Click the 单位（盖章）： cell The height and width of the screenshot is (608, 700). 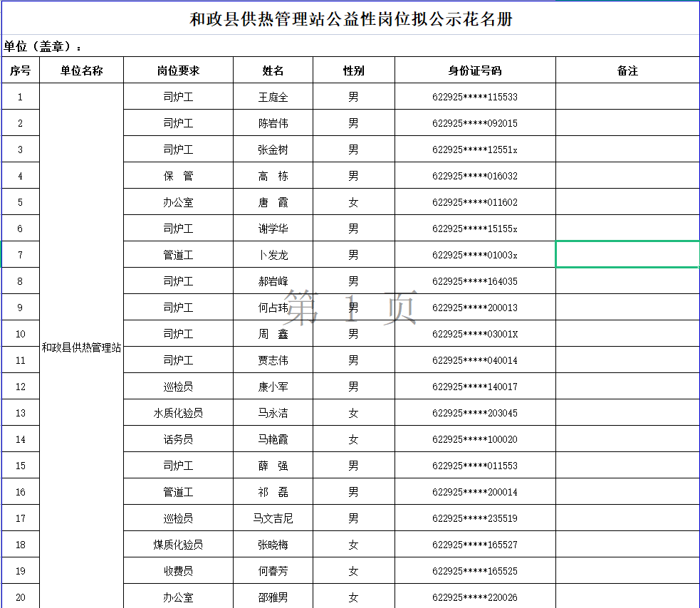point(351,46)
